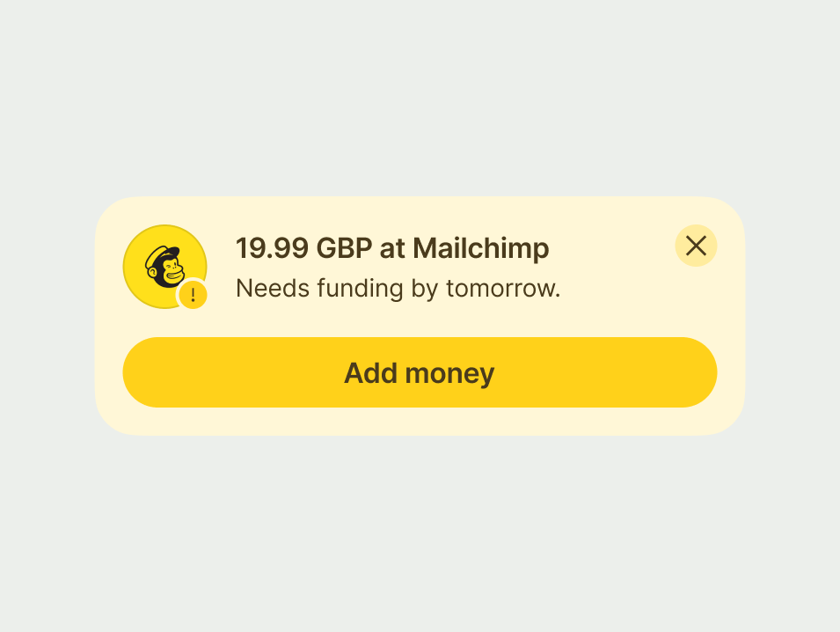840x632 pixels.
Task: Click the exclamation warning badge
Action: pos(193,295)
